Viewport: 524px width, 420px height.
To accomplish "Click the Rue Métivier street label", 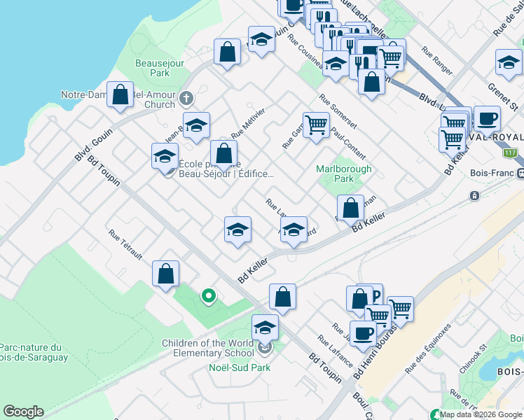I will click(x=248, y=123).
